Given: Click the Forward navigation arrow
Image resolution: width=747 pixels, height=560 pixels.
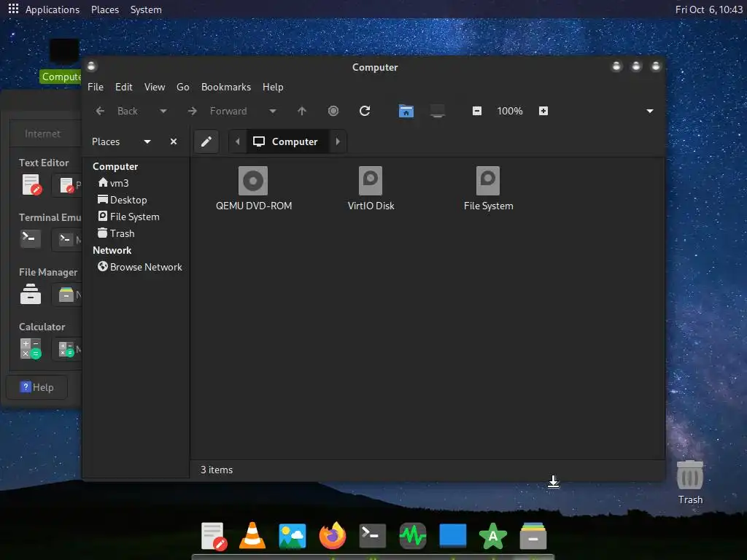Looking at the screenshot, I should coord(193,111).
